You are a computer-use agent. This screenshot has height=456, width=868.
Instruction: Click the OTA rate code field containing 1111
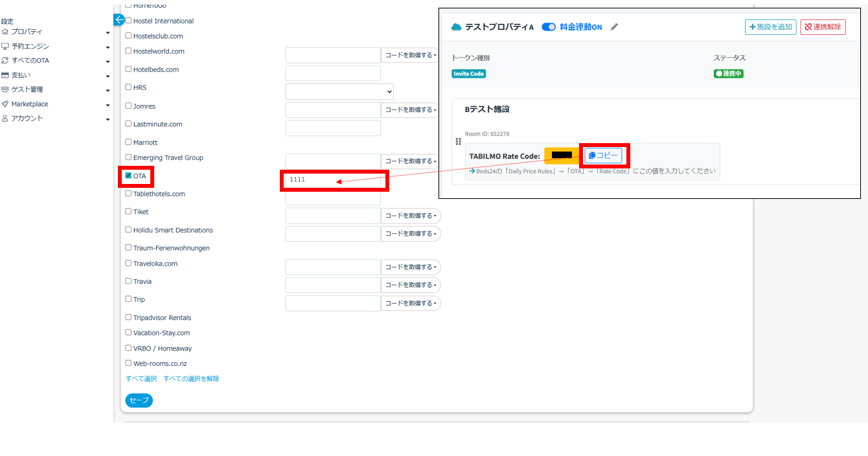pyautogui.click(x=334, y=179)
